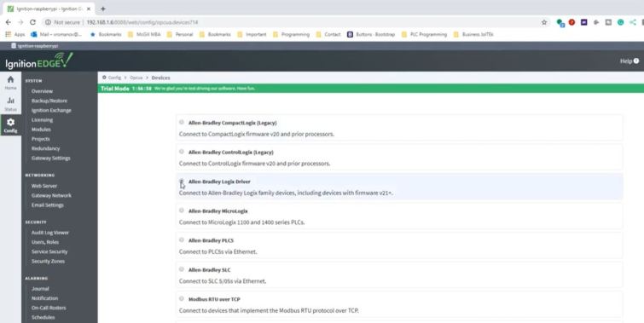Image resolution: width=644 pixels, height=323 pixels.
Task: Open Service Security in sidebar
Action: pos(49,251)
